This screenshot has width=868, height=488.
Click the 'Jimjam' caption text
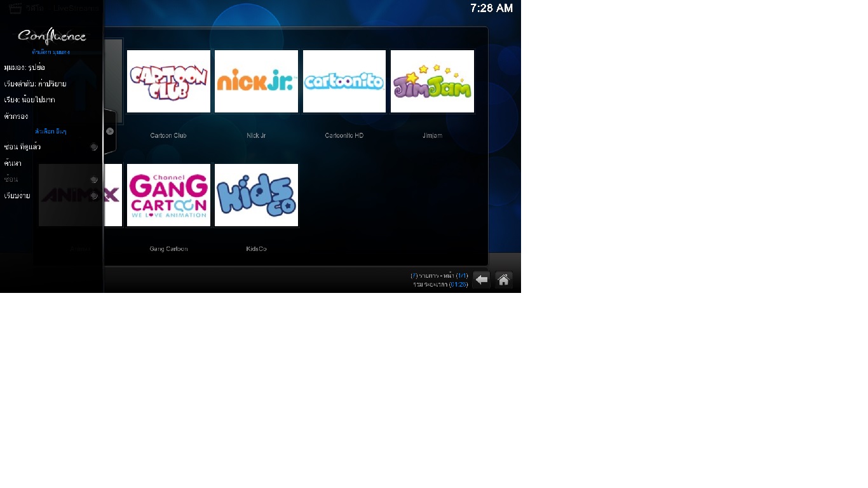tap(432, 135)
